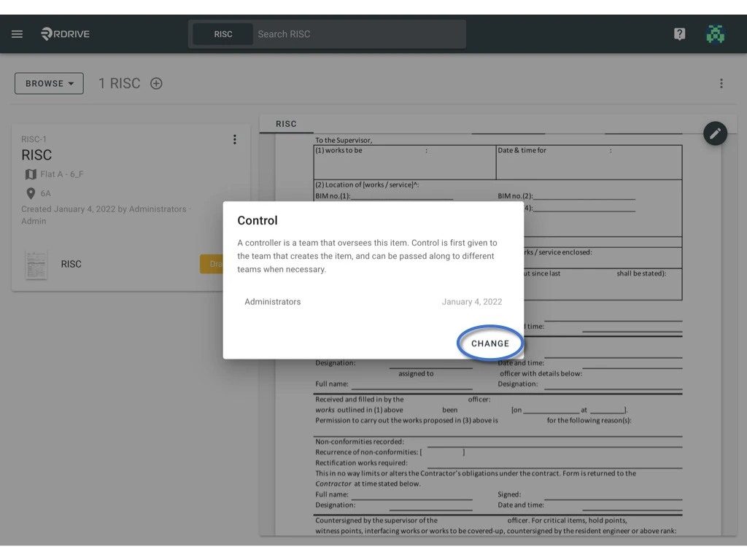Open the RISC document thumbnail
This screenshot has height=560, width=747.
[x=36, y=264]
